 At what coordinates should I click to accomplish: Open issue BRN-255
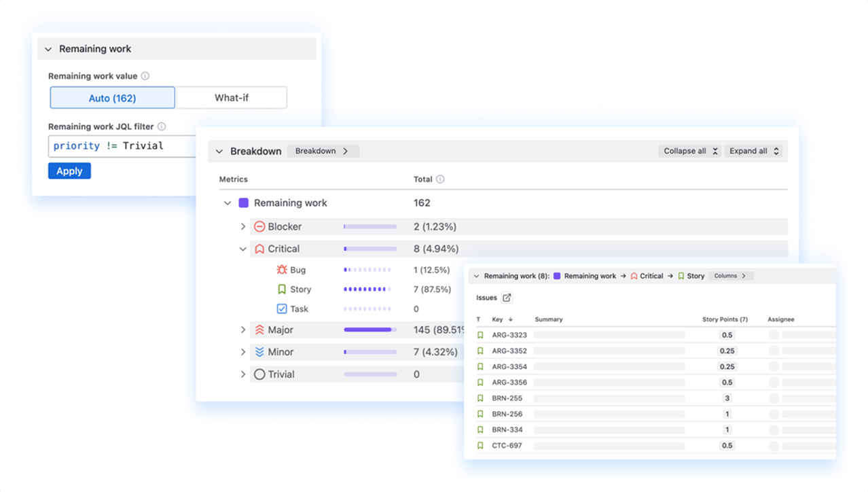pos(507,398)
